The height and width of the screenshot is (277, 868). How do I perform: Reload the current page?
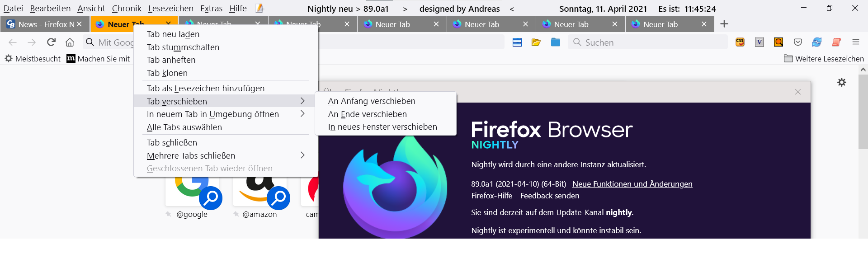coord(51,42)
